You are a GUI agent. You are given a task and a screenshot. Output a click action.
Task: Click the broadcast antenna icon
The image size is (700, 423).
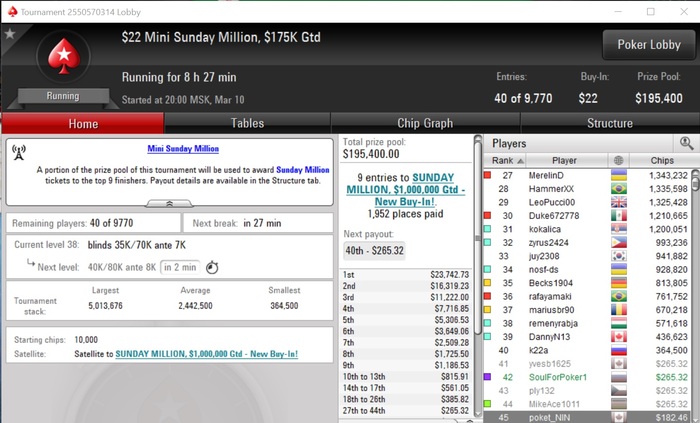[19, 153]
